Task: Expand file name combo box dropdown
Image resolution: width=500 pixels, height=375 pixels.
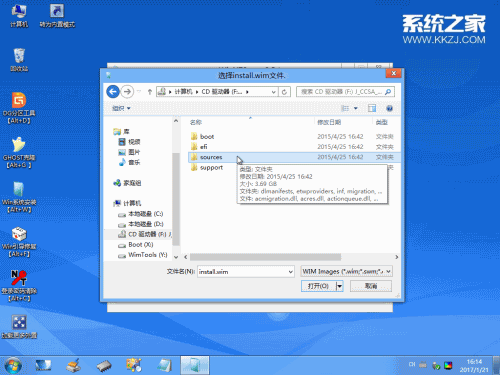Action: coord(290,272)
